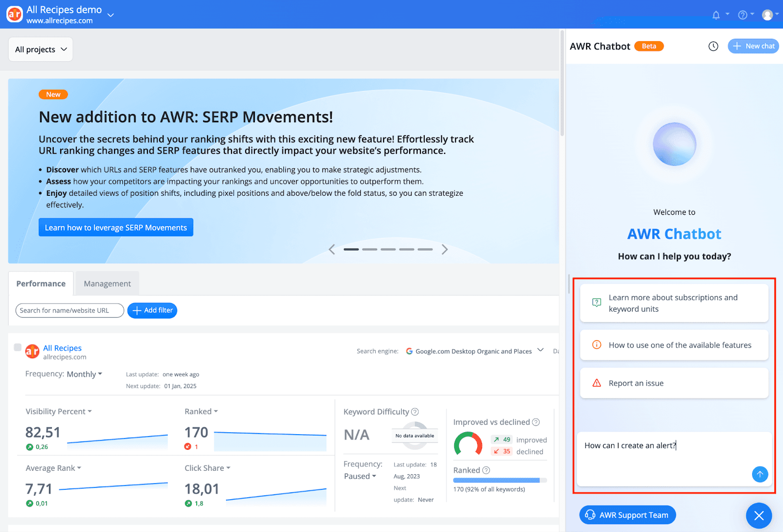This screenshot has height=532, width=783.
Task: Click the Add filter button
Action: pos(152,310)
